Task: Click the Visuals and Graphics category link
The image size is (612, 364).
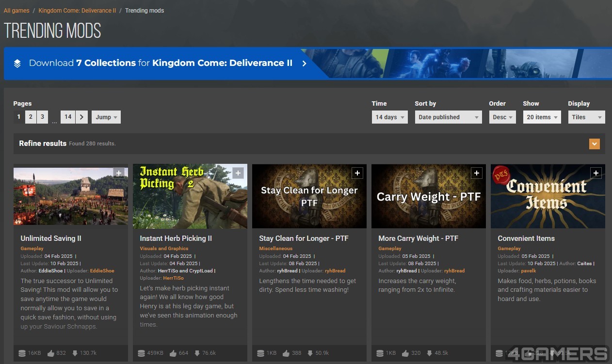Action: pyautogui.click(x=164, y=249)
